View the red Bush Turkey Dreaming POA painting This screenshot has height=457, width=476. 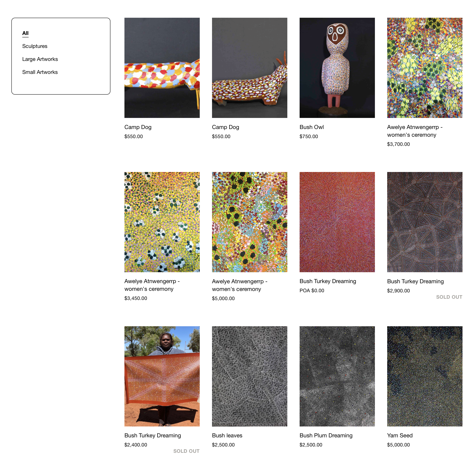click(337, 222)
